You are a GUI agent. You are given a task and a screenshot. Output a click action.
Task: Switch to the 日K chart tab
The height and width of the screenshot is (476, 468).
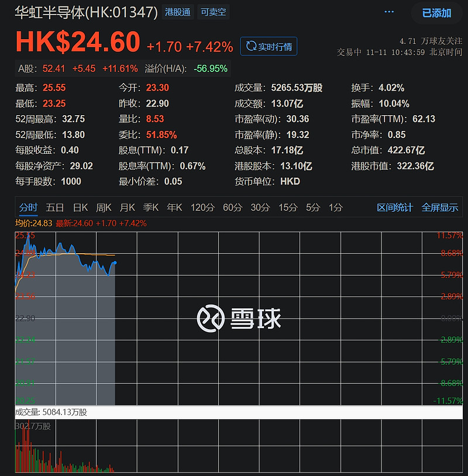point(80,208)
